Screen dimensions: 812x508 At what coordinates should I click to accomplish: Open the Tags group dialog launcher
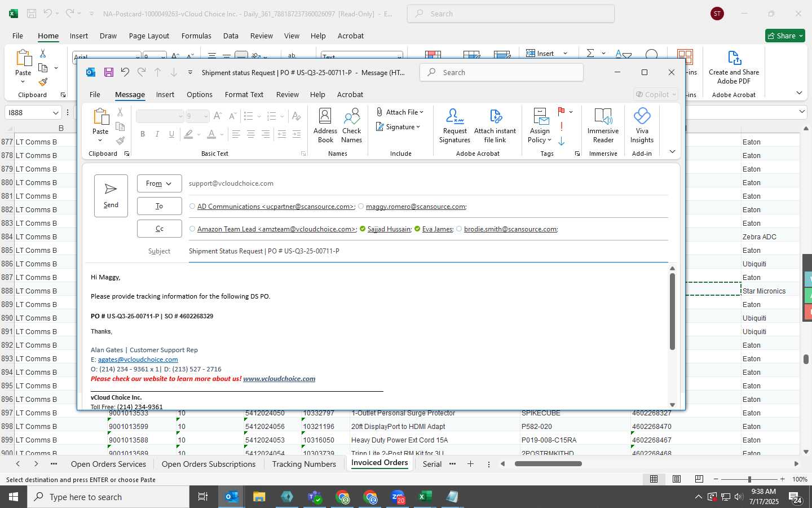pos(577,154)
